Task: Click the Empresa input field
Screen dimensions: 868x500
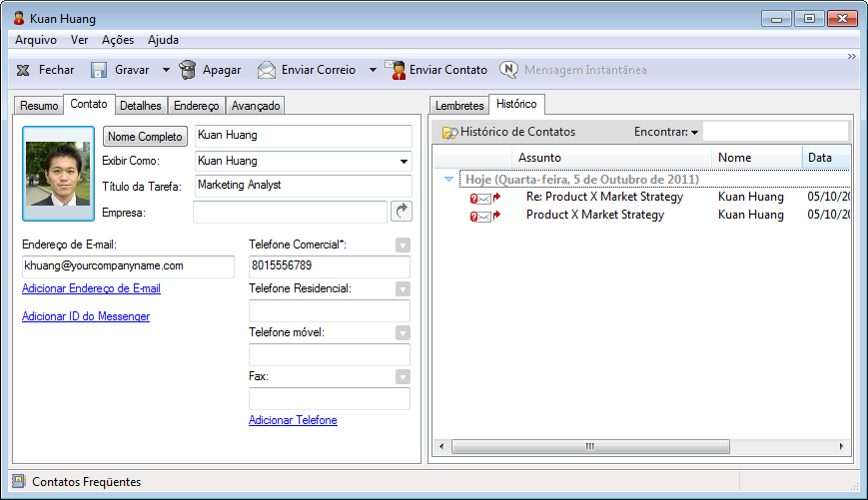Action: pyautogui.click(x=290, y=213)
